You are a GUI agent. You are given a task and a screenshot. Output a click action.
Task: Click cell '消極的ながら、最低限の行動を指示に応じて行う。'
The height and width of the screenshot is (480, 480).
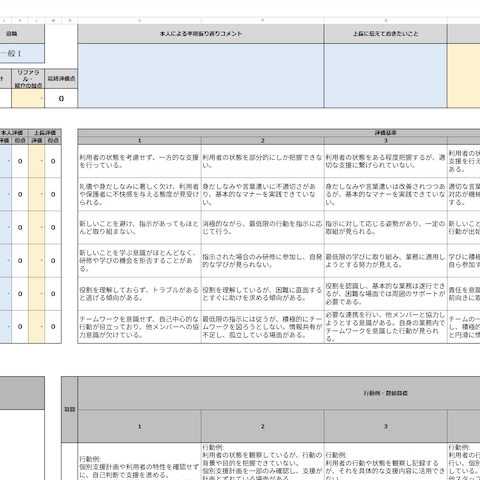pyautogui.click(x=262, y=227)
